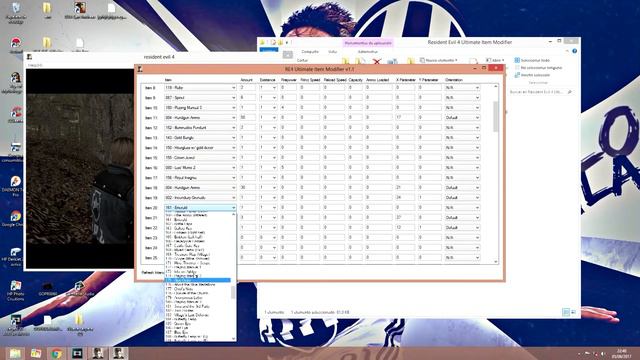The image size is (640, 360).
Task: Open the HP Deskjet desktop shortcut
Action: coord(15,256)
